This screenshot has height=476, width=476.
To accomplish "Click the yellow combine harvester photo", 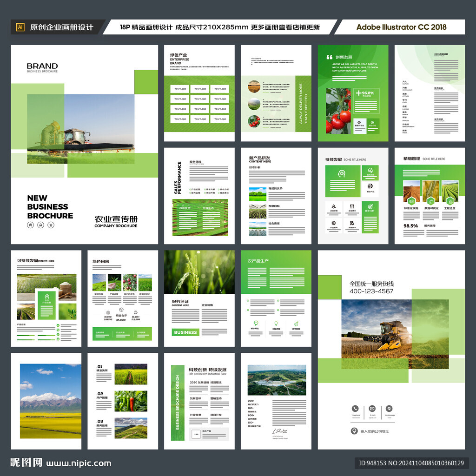I will tap(395, 334).
